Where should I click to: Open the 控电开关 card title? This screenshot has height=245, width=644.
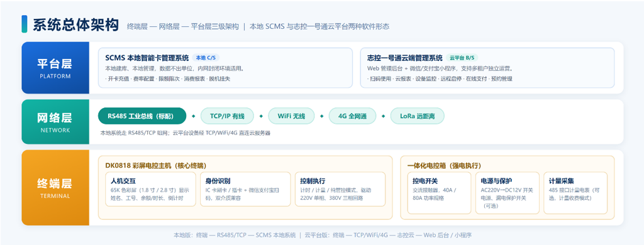click(x=425, y=181)
